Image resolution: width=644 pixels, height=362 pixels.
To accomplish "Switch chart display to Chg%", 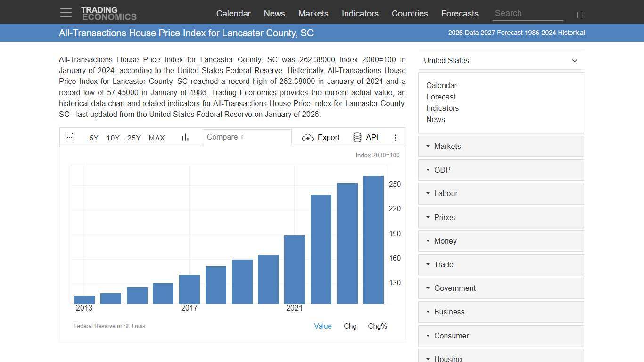I will tap(377, 326).
